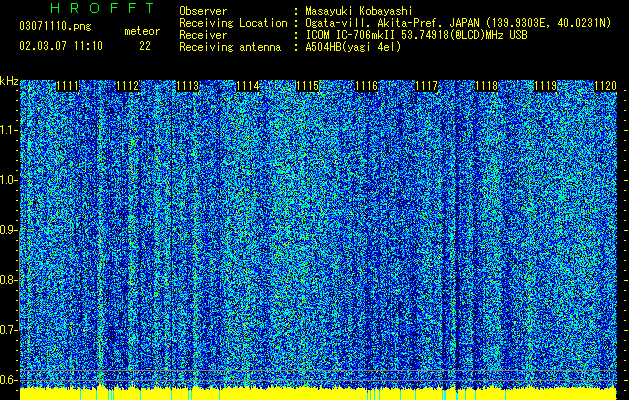629x400 pixels.
Task: Click the 0.6 frequency axis label
Action: [8, 380]
